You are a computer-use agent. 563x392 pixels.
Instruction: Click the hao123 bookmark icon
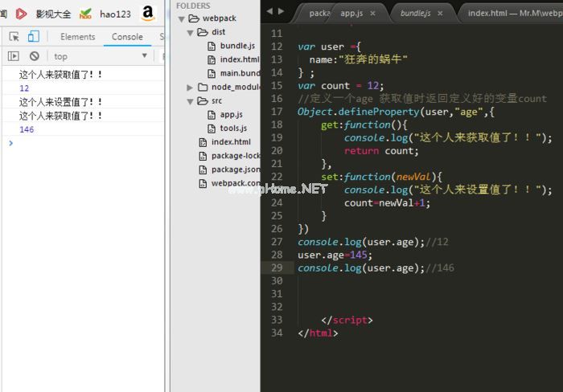(85, 14)
